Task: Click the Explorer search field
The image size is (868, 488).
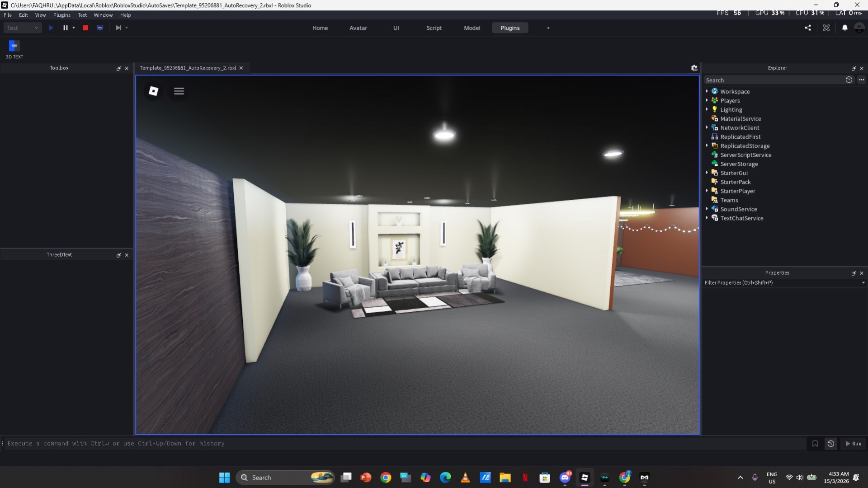Action: [x=774, y=80]
